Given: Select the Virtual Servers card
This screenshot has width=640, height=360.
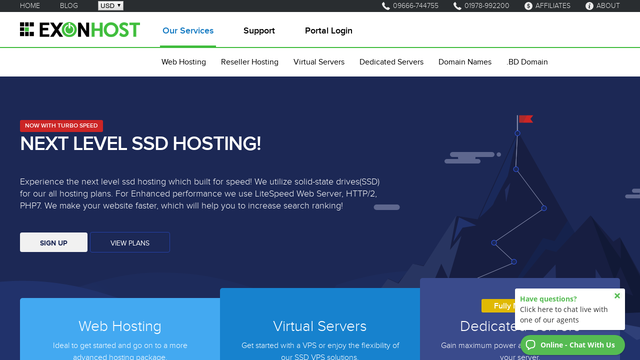Looking at the screenshot, I should tap(320, 324).
